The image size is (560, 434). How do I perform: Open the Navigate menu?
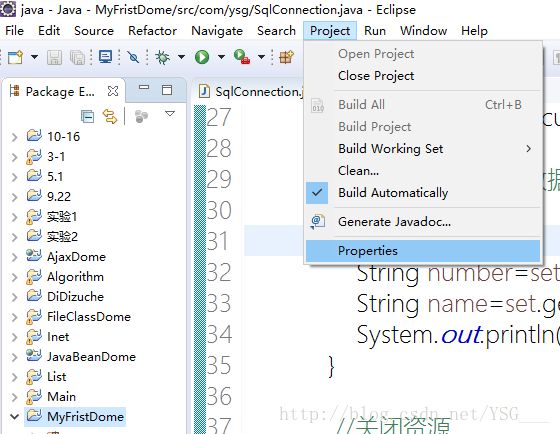217,31
